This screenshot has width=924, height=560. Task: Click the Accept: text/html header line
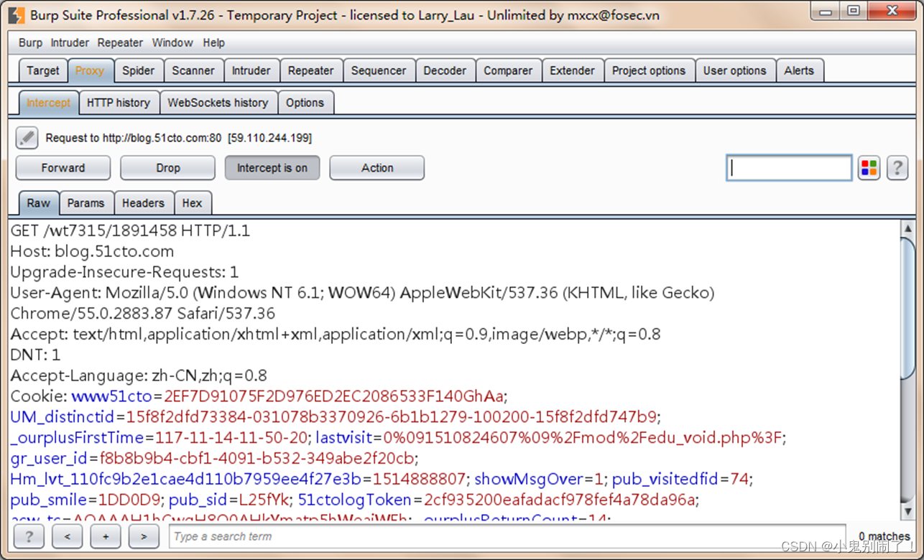[x=336, y=335]
